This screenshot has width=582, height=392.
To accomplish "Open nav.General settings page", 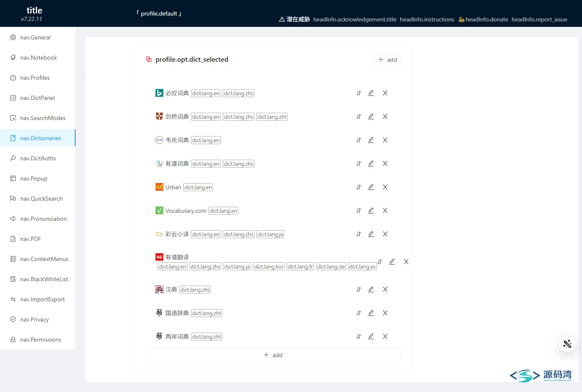I will coord(37,37).
